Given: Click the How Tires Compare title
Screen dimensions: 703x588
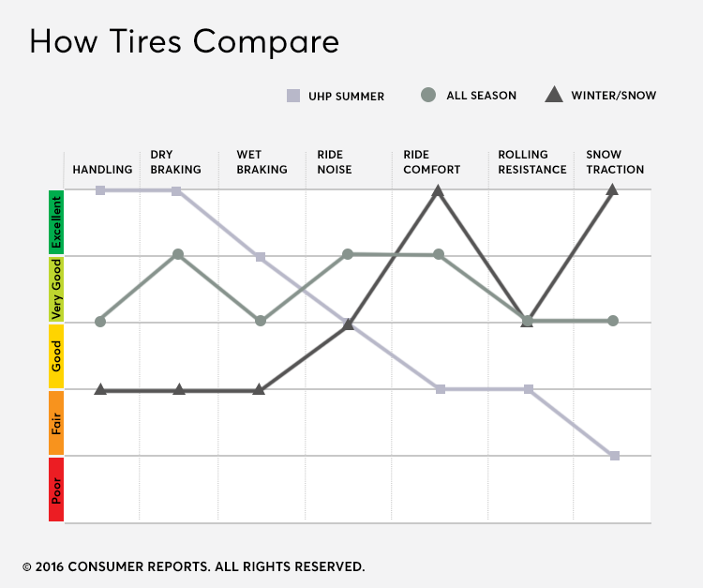Looking at the screenshot, I should coord(184,42).
